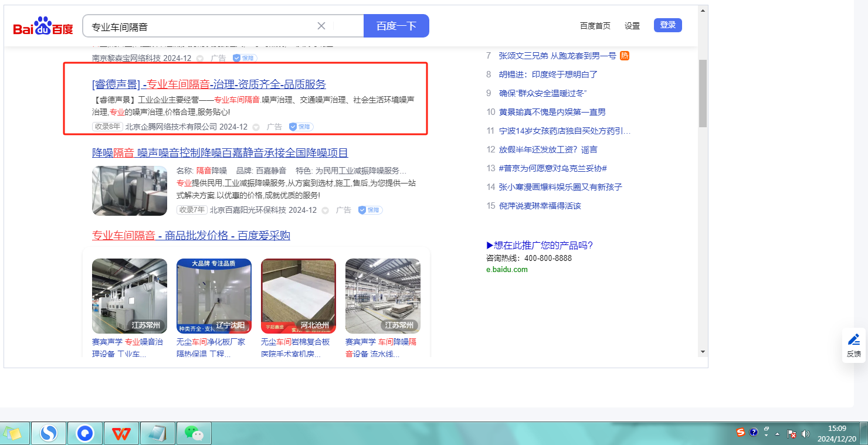Click the 保障 badge beside 南京黎森宝网络科技
The image size is (868, 445).
245,58
